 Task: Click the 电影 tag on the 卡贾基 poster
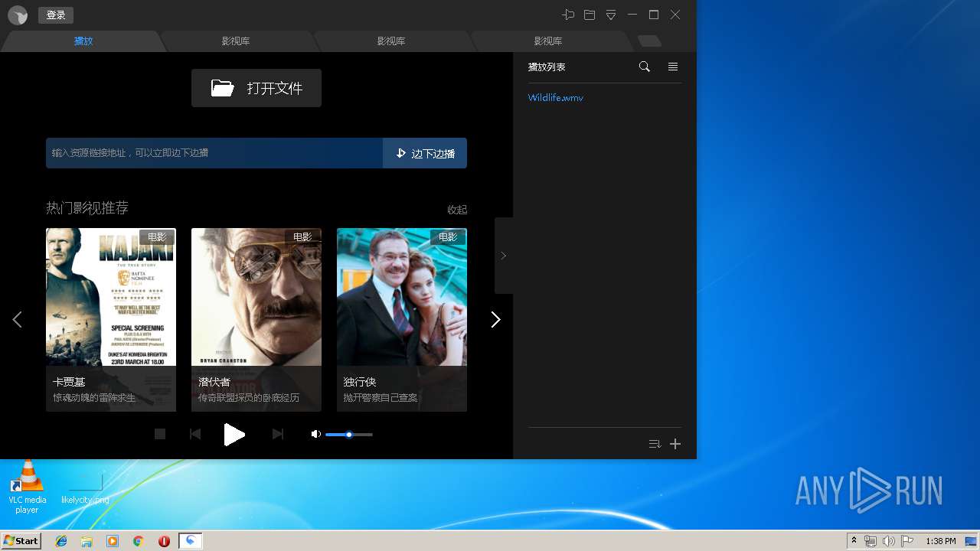pos(157,237)
